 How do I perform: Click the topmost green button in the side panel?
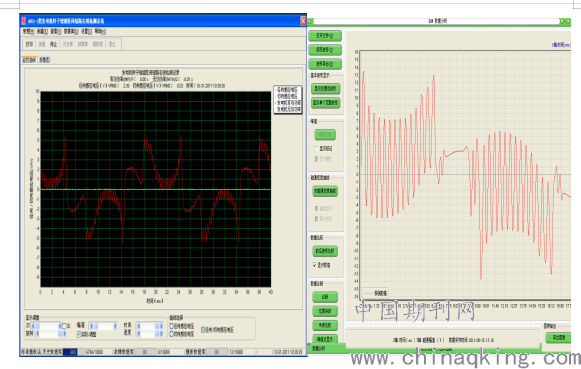(x=325, y=36)
